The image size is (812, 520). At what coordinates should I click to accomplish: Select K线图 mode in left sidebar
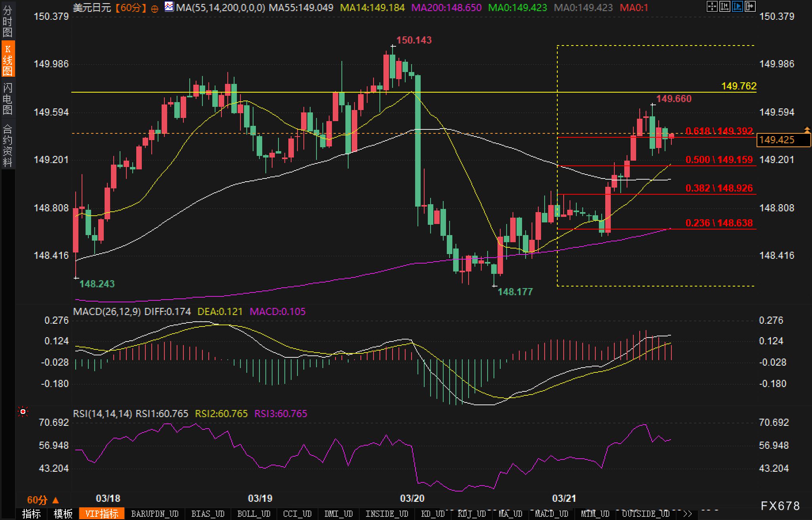(x=8, y=60)
